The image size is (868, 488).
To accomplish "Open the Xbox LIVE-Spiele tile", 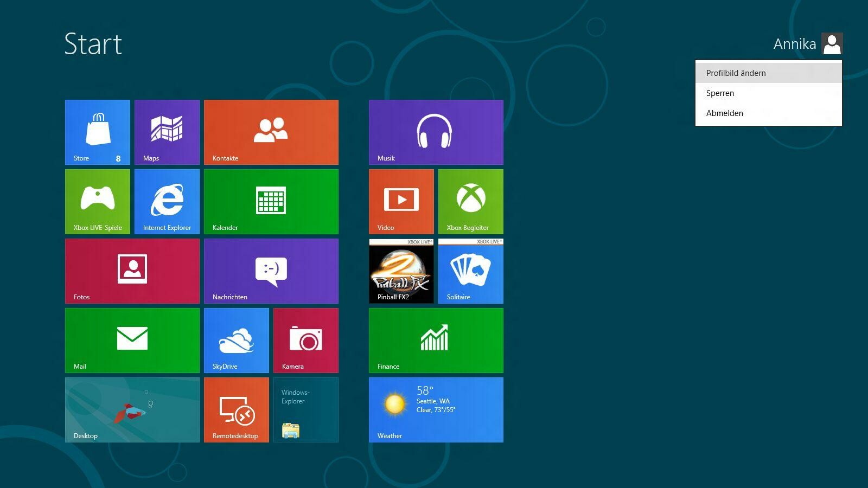I will coord(98,201).
